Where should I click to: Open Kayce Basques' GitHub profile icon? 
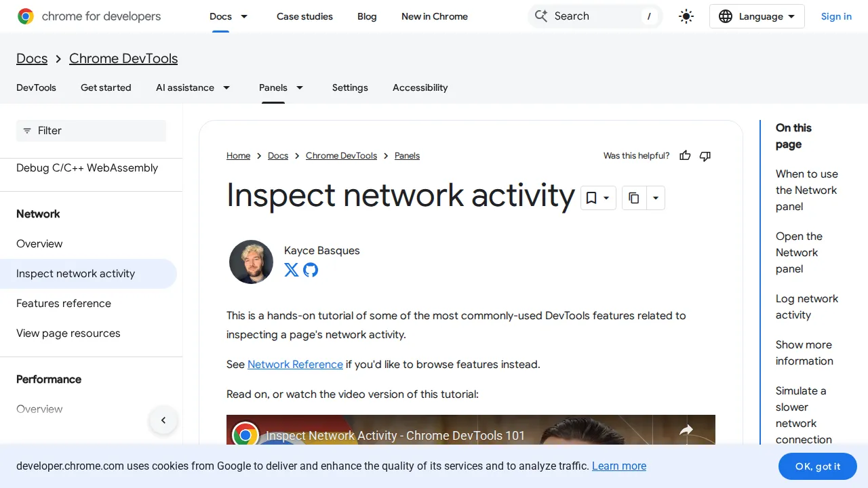[311, 270]
